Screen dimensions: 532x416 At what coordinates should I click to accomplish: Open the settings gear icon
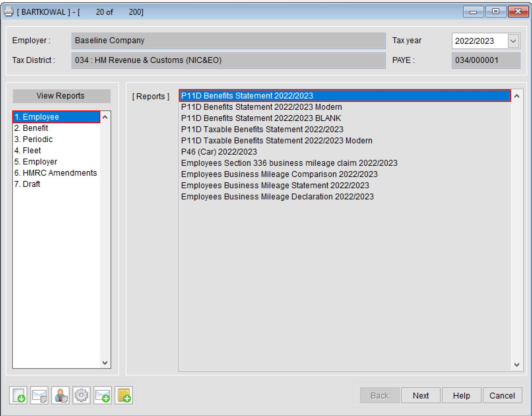pos(82,395)
